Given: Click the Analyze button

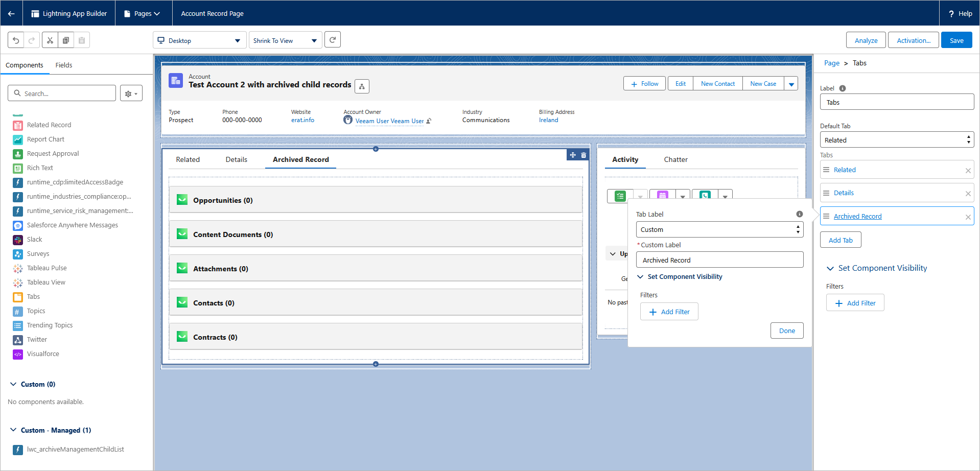Looking at the screenshot, I should [866, 40].
